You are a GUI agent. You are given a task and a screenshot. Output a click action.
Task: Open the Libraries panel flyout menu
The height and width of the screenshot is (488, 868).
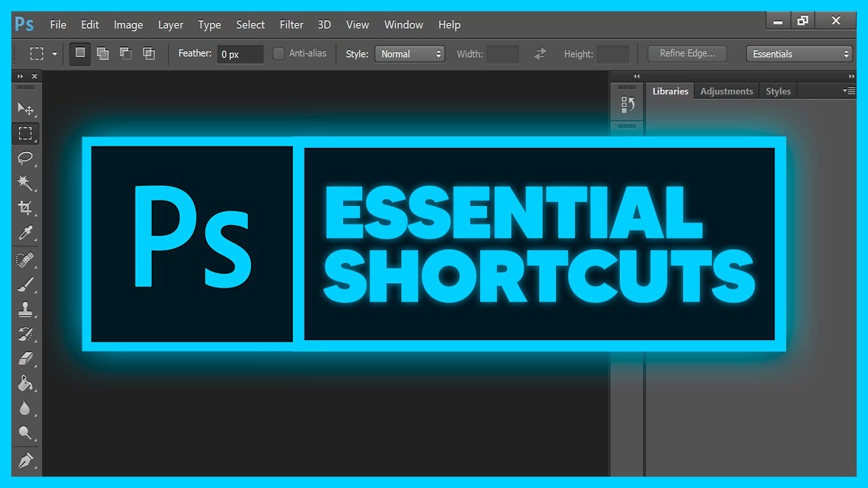(848, 91)
